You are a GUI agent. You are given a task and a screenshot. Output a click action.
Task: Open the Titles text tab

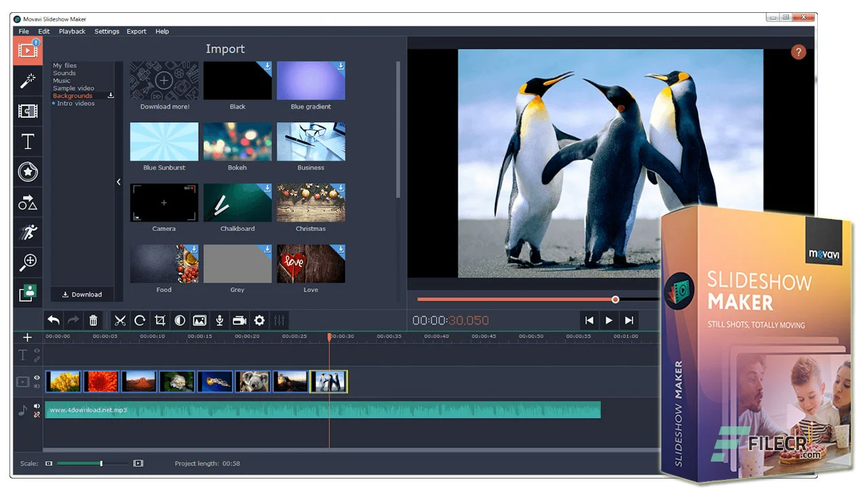point(28,141)
